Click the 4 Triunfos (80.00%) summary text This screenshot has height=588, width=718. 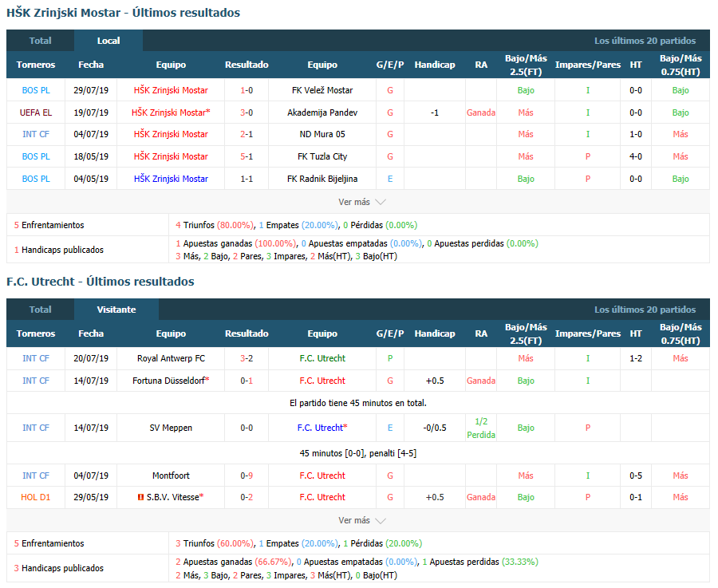[215, 225]
